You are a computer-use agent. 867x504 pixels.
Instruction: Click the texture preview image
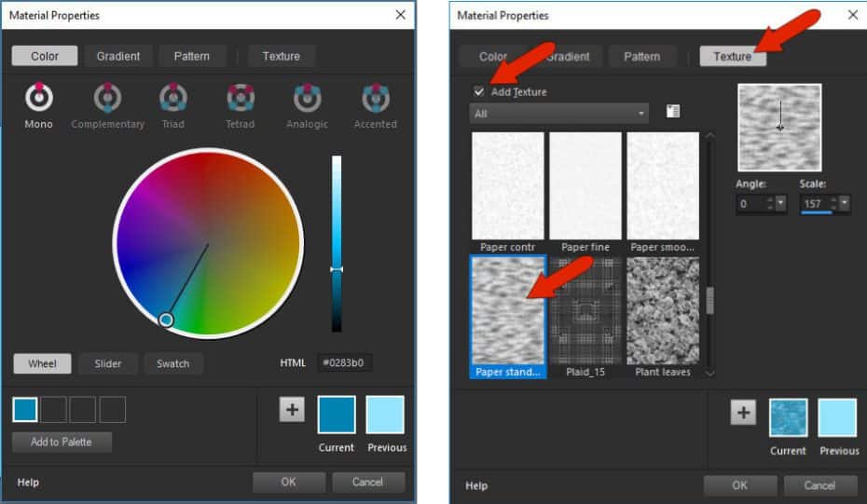[779, 127]
